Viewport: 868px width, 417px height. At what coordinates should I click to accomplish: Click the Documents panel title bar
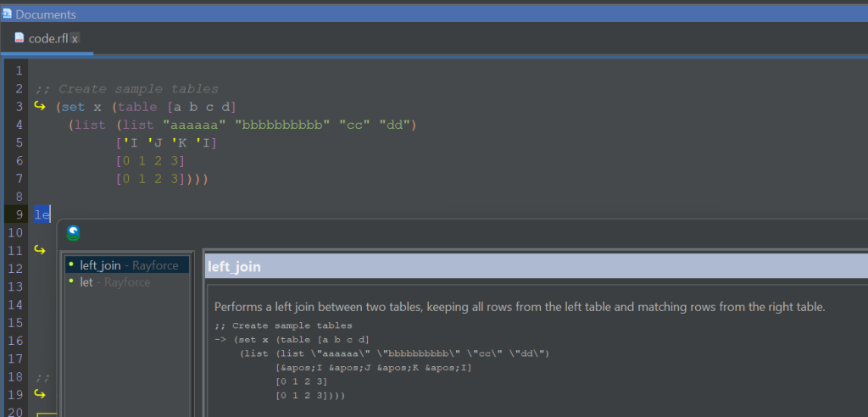(x=424, y=14)
